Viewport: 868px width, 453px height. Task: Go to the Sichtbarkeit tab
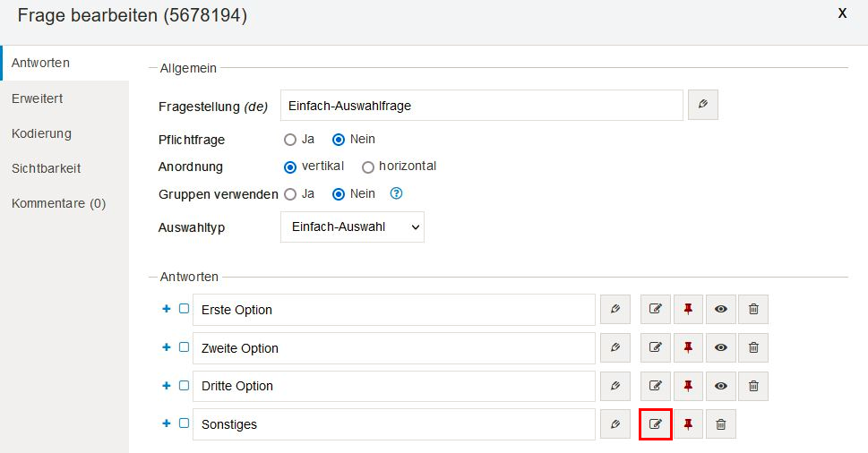coord(47,168)
